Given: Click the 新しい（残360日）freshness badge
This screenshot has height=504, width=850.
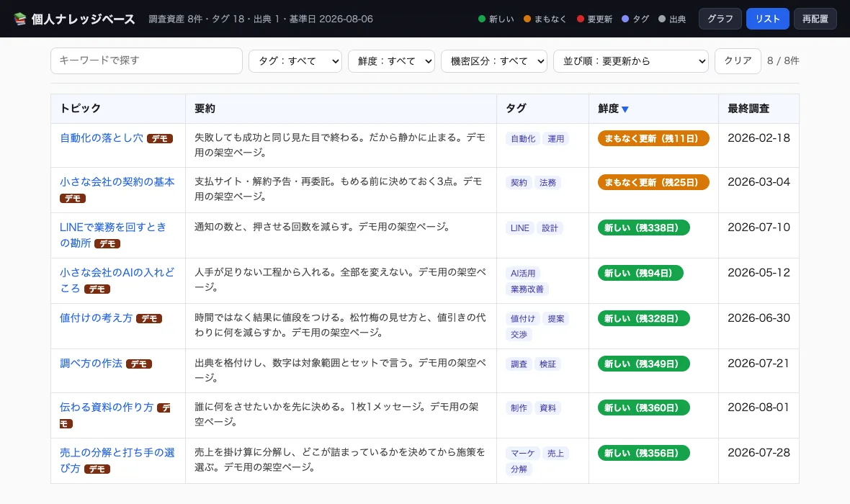Looking at the screenshot, I should click(643, 408).
